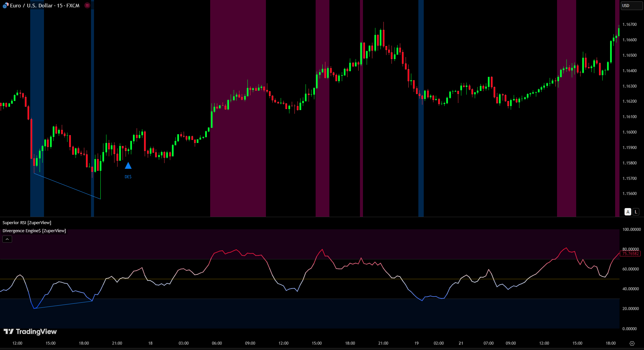Click the Euro / U.S. Dollar symbol title
The width and height of the screenshot is (644, 350).
tap(45, 5)
